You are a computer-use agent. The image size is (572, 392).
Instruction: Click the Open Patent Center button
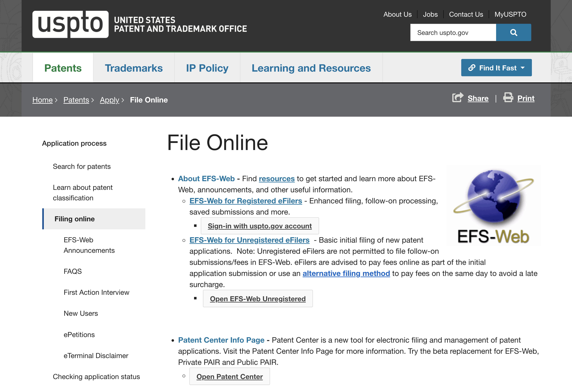tap(230, 376)
